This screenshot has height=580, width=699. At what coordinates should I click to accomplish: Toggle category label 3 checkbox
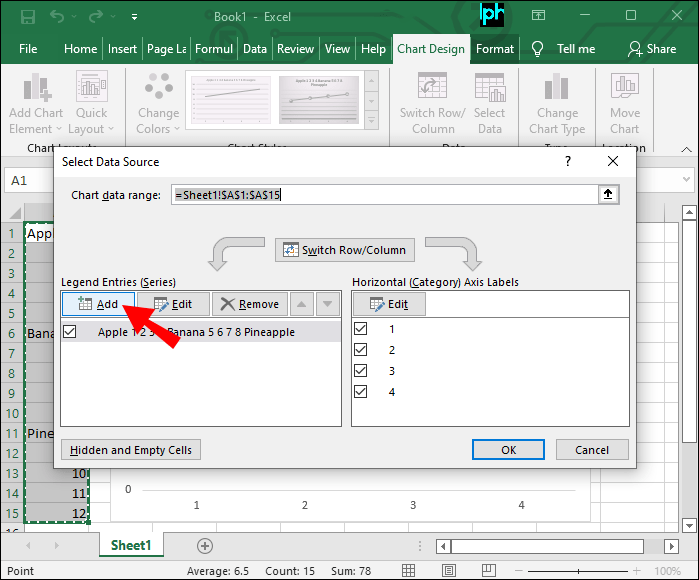tap(361, 371)
